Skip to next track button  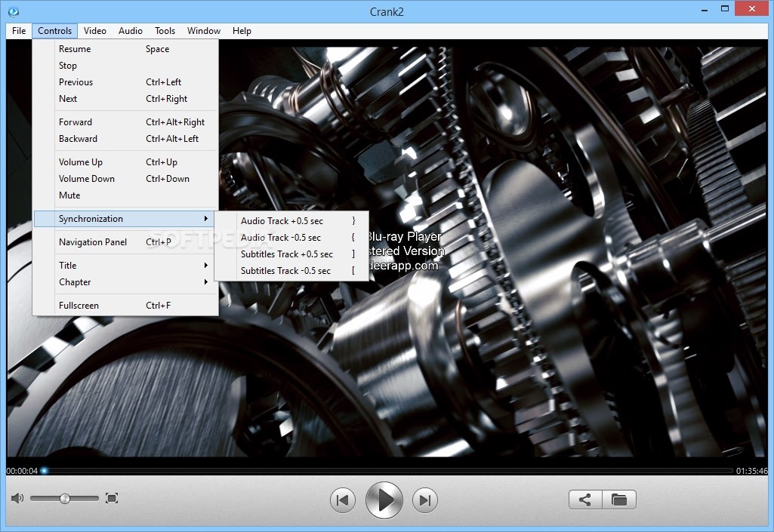coord(425,500)
